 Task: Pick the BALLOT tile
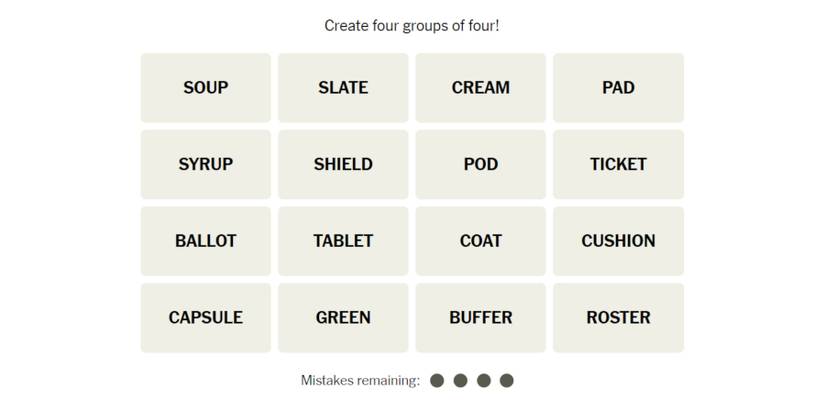pyautogui.click(x=205, y=241)
